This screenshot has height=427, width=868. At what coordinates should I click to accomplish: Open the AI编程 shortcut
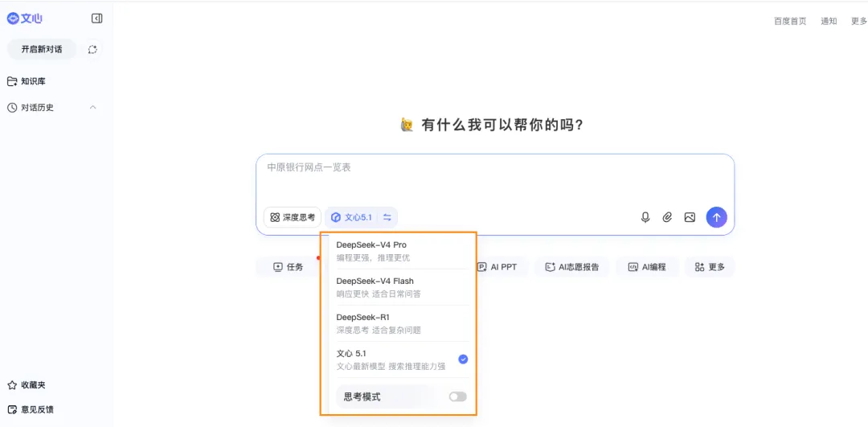[647, 267]
